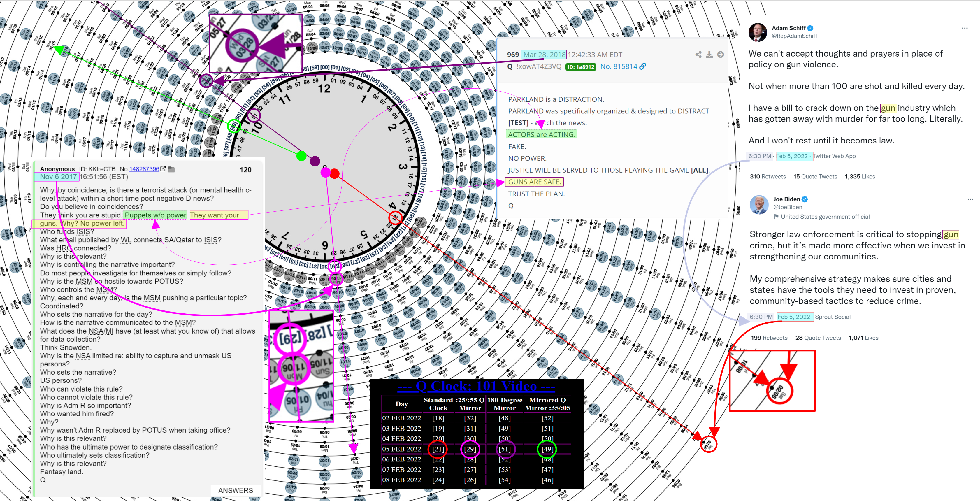Viewport: 980px width, 502px height.
Task: View 15 Quote Tweets on Schiff's tweet
Action: tap(815, 177)
